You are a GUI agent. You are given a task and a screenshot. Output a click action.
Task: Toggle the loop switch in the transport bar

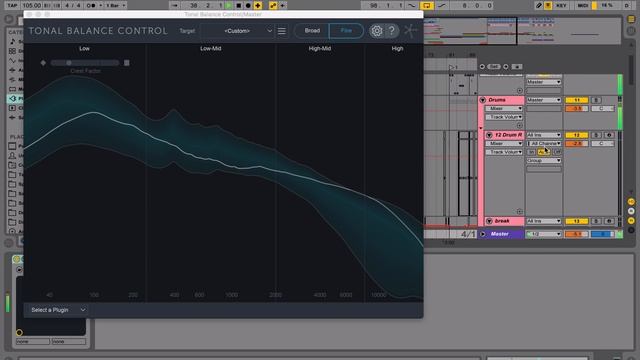[427, 6]
